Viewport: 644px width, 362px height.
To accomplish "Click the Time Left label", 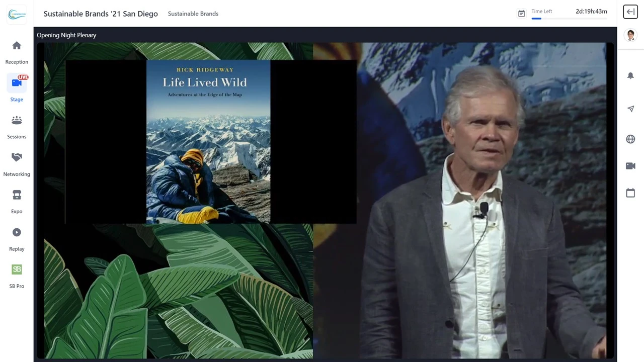I will (x=542, y=11).
